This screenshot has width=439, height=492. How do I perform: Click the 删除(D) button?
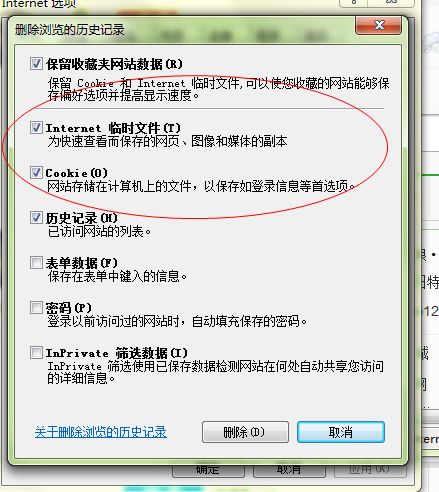245,432
